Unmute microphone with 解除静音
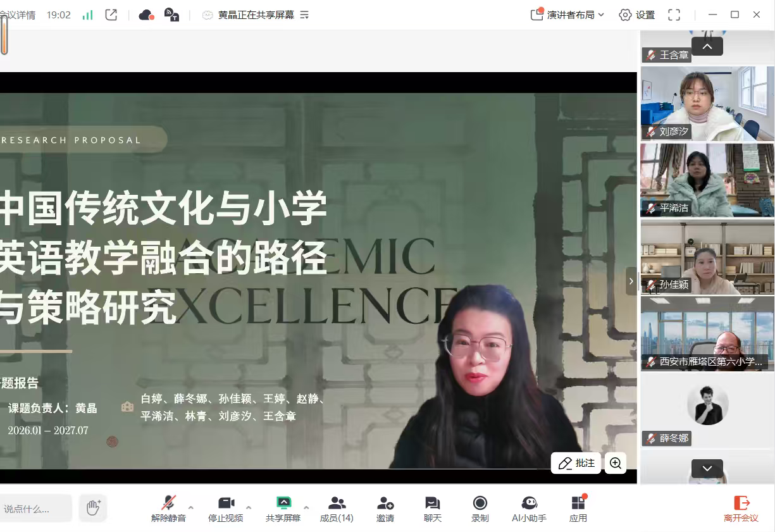The width and height of the screenshot is (775, 532). tap(168, 509)
